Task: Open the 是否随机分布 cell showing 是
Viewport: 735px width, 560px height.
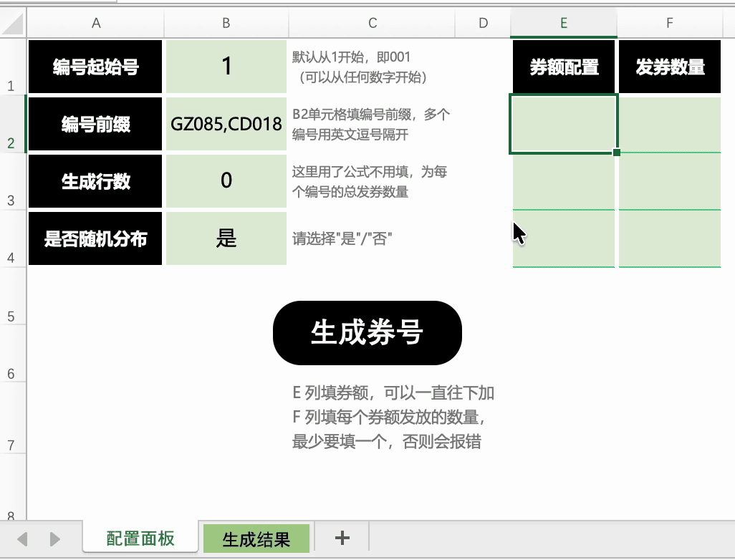Action: (226, 238)
